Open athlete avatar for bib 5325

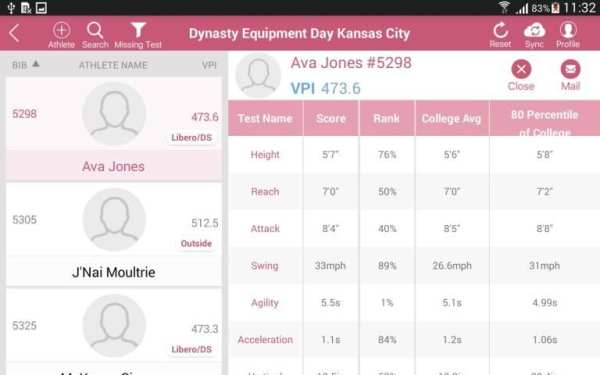[x=114, y=326]
